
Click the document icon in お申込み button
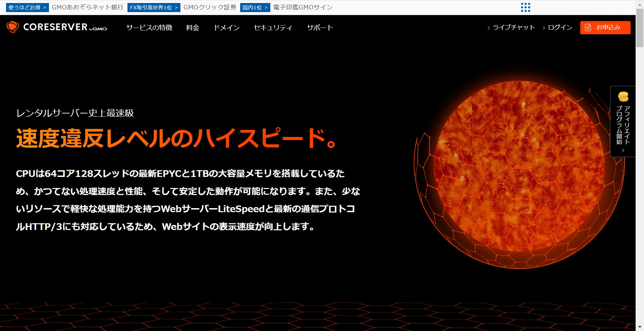[x=588, y=28]
